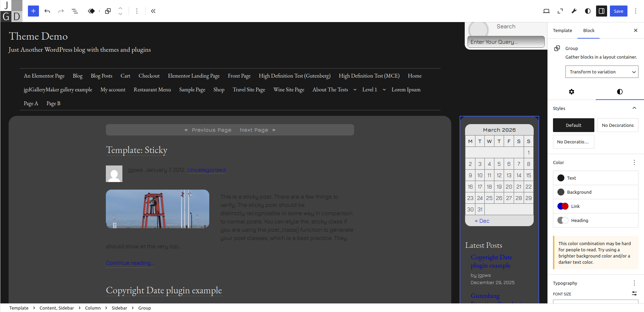This screenshot has height=312, width=644.
Task: Switch to the Template tab
Action: (x=562, y=30)
